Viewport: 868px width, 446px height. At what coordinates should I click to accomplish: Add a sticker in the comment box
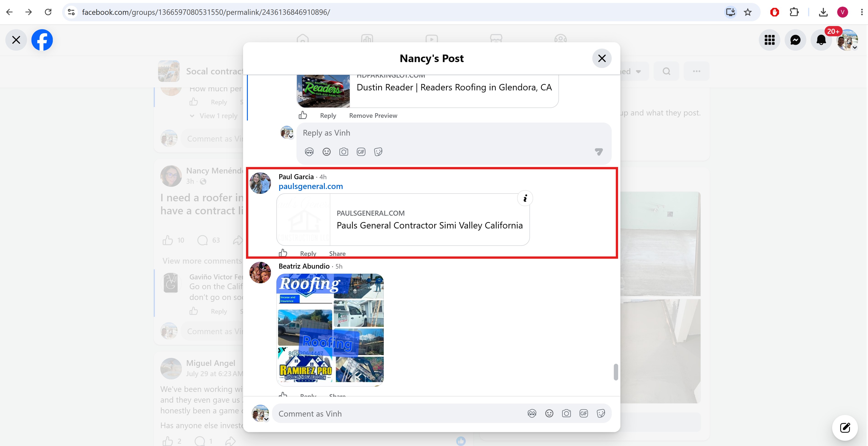click(601, 413)
